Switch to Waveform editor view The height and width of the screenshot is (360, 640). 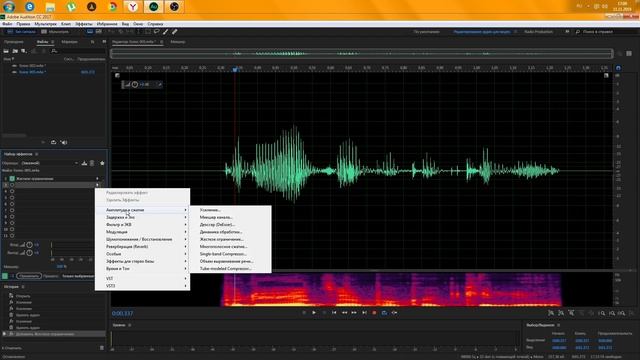(x=21, y=31)
